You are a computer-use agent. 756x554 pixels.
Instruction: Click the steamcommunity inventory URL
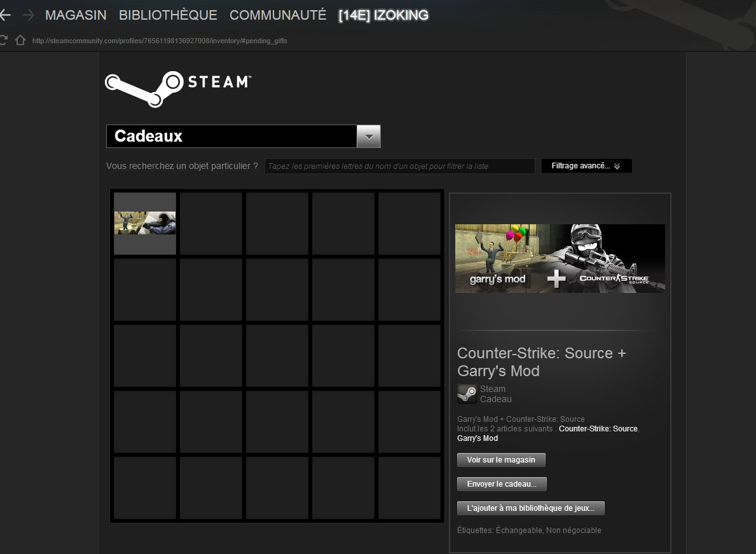pos(160,41)
